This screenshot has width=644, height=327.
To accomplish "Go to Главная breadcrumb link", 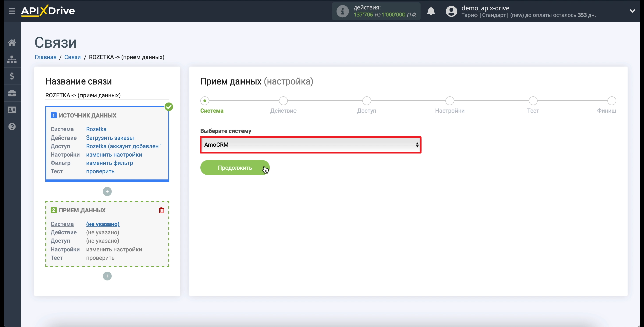I will (46, 57).
